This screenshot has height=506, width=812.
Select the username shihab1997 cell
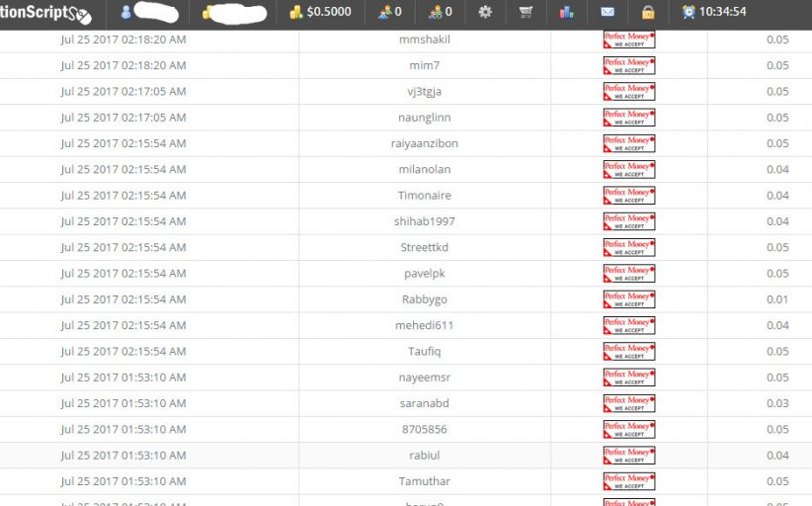[x=424, y=221]
